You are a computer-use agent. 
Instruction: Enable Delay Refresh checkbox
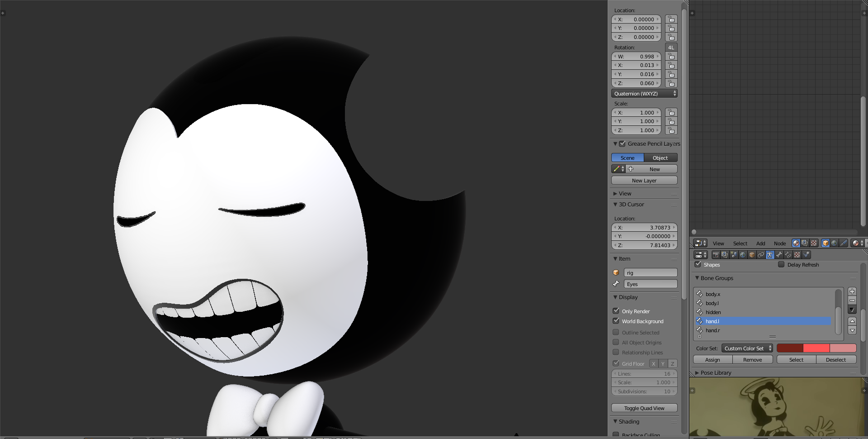pyautogui.click(x=781, y=264)
